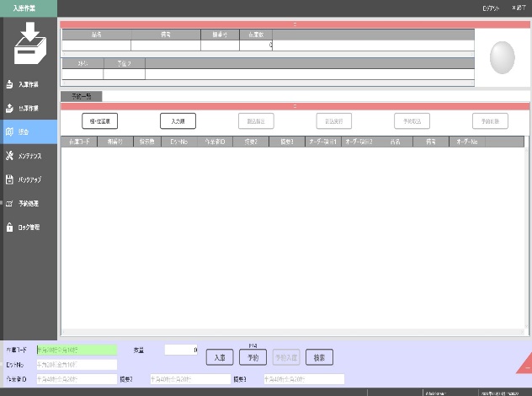The height and width of the screenshot is (396, 532).
Task: Collapse the pink bar above action buttons
Action: coord(295,106)
